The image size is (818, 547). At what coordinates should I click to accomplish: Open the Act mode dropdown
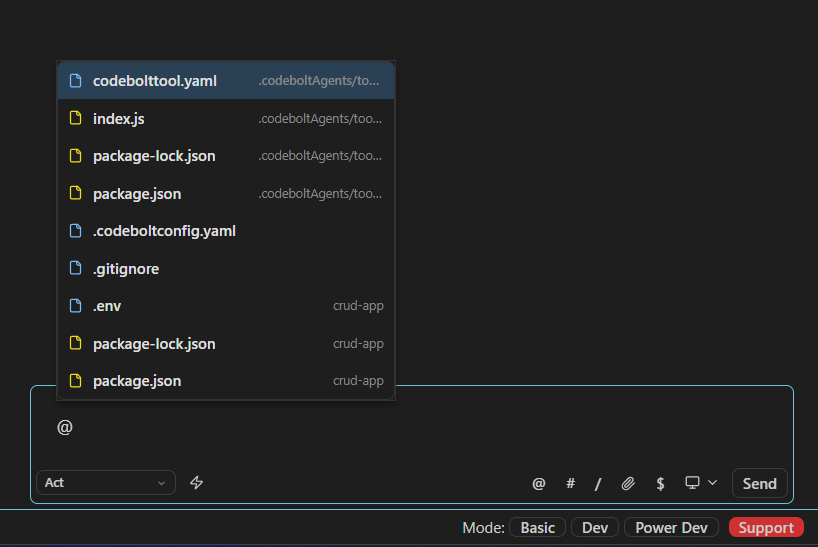click(106, 482)
